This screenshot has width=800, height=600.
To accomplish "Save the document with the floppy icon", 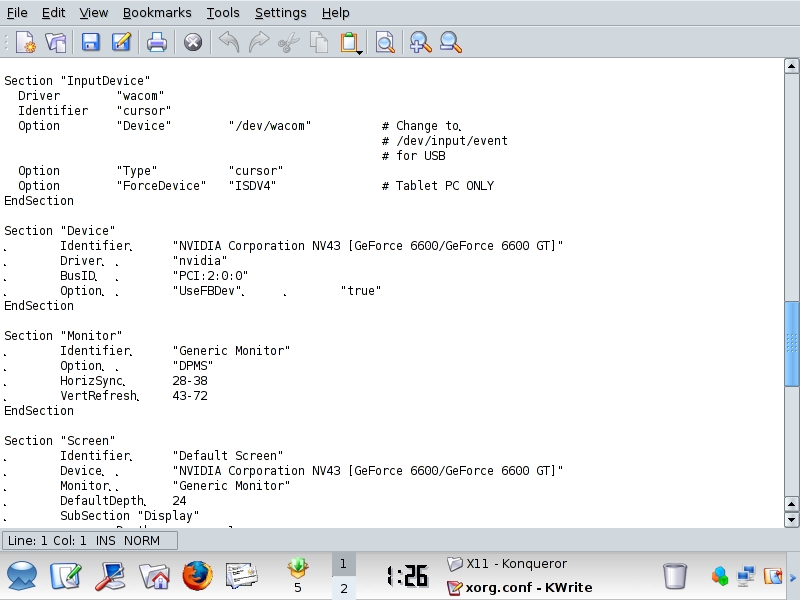I will coord(90,42).
